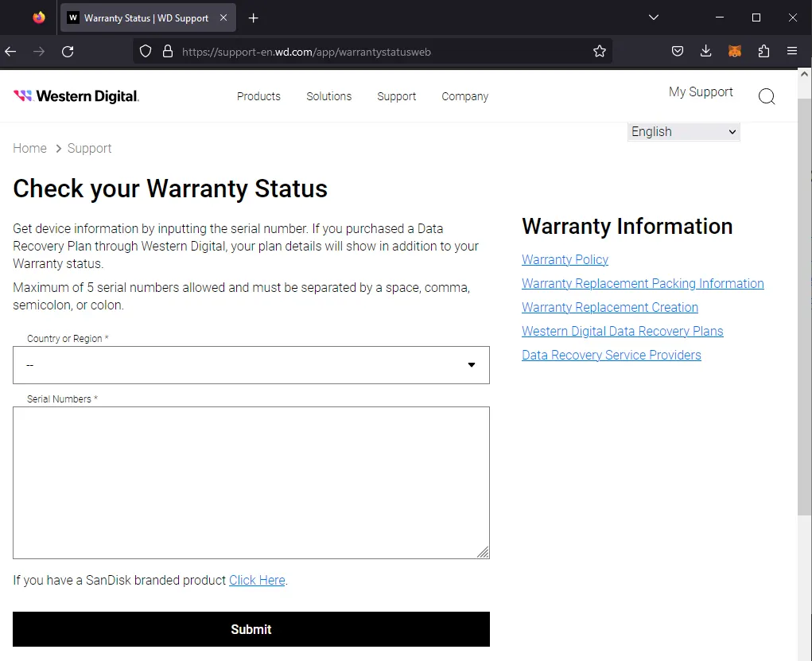Open the Warranty Policy link
The width and height of the screenshot is (812, 661).
click(x=565, y=259)
